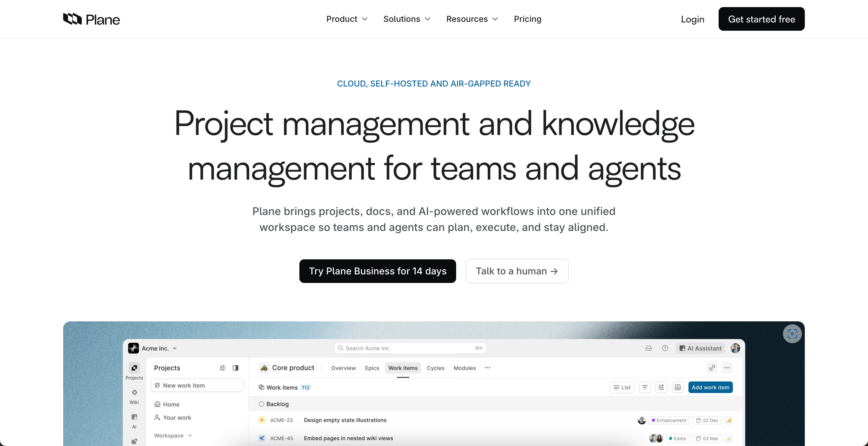
Task: Click the Search Acme Inc. field
Action: point(410,348)
